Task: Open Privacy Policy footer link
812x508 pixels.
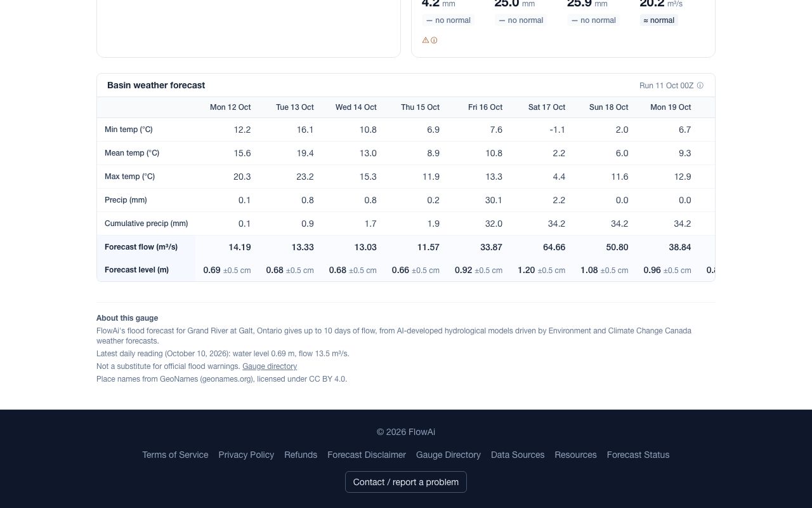Action: pyautogui.click(x=246, y=455)
